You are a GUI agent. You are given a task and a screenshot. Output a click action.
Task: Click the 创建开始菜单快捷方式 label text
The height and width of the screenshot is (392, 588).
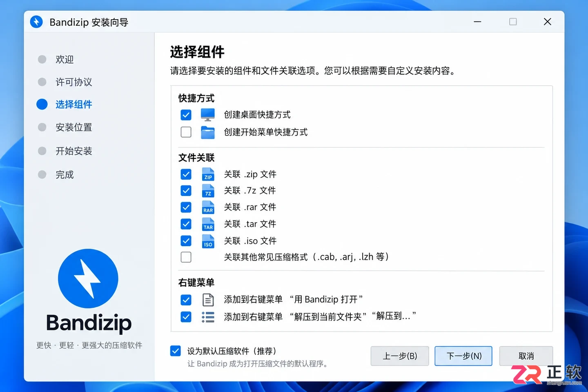[266, 132]
